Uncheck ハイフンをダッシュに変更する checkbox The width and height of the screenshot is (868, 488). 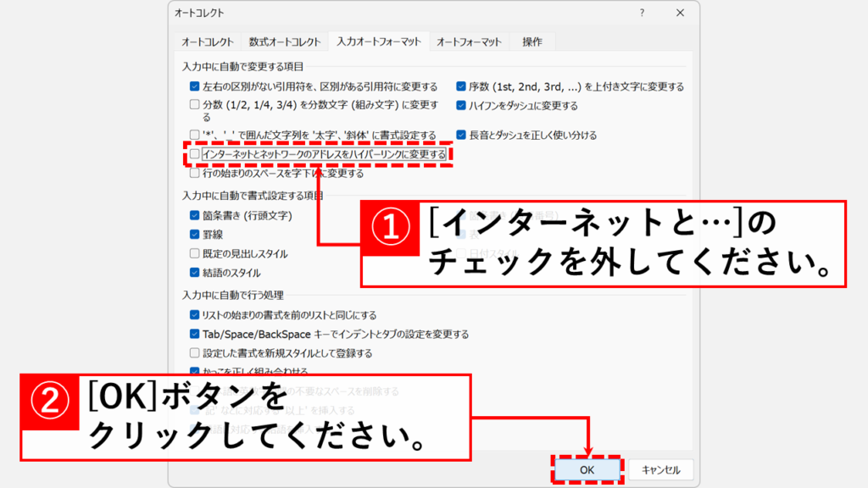460,105
